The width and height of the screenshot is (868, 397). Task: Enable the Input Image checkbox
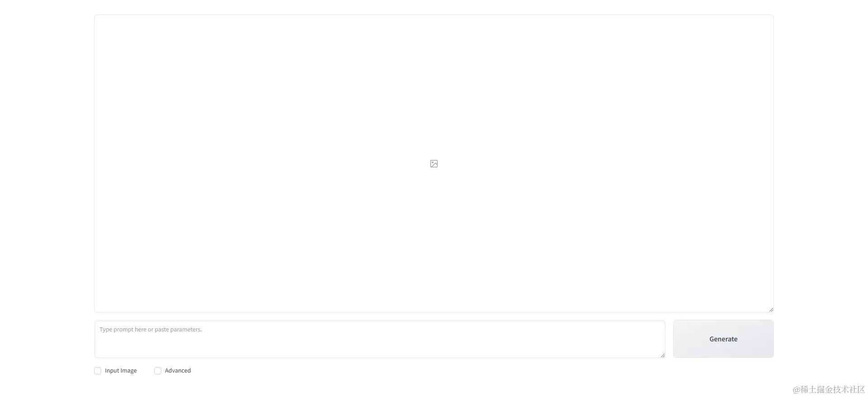[98, 371]
